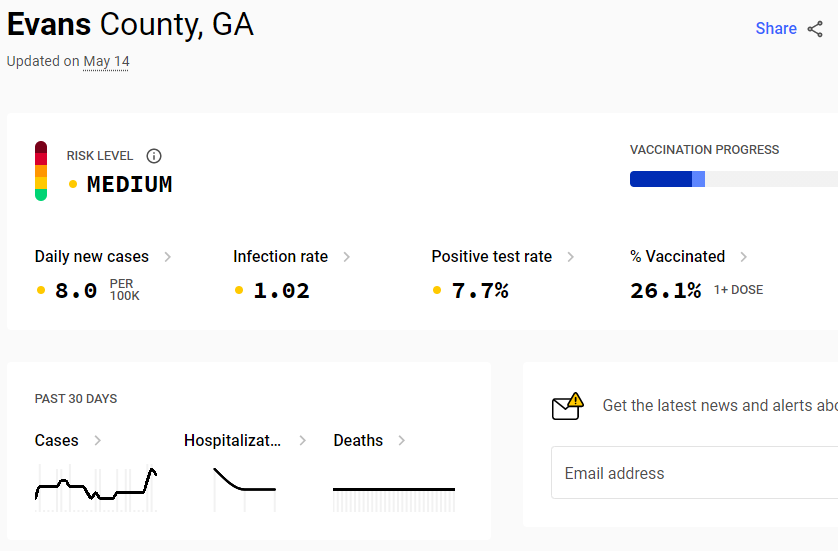The width and height of the screenshot is (838, 551).
Task: Open Hospitalizations chevron arrow
Action: tap(303, 440)
